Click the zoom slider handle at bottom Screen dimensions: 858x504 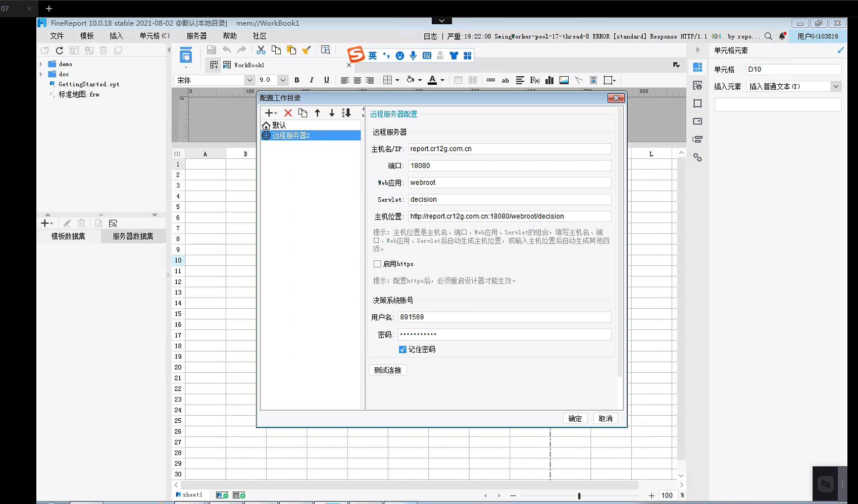pyautogui.click(x=579, y=495)
